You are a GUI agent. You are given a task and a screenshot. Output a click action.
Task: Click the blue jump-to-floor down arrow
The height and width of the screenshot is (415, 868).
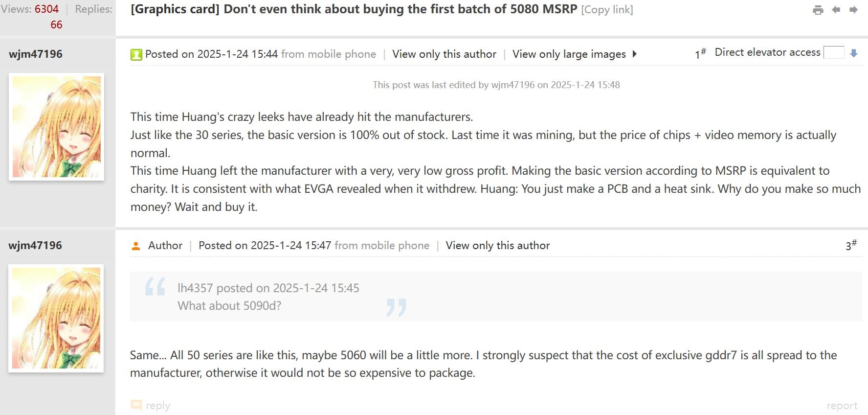[854, 53]
